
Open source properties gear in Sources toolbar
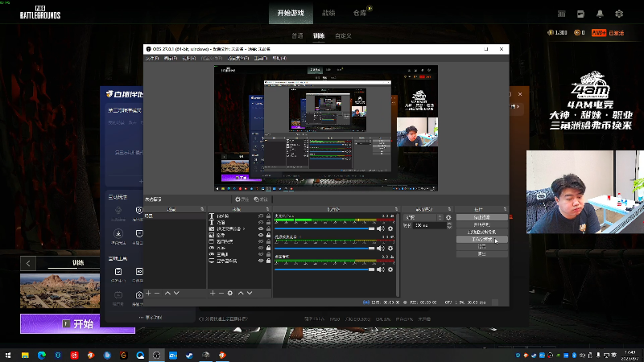230,293
